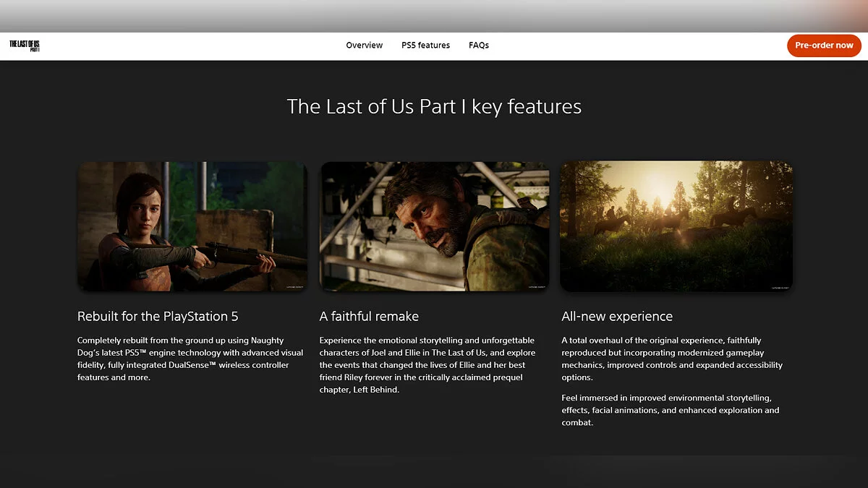Click paragraph starting 'Completely rebuilt from the ground'
This screenshot has height=488, width=868.
click(x=190, y=359)
